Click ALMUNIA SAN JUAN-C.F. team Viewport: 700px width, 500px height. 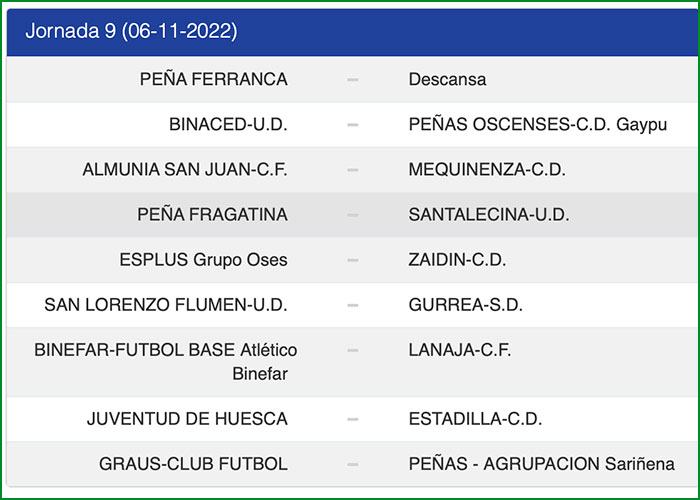point(185,170)
